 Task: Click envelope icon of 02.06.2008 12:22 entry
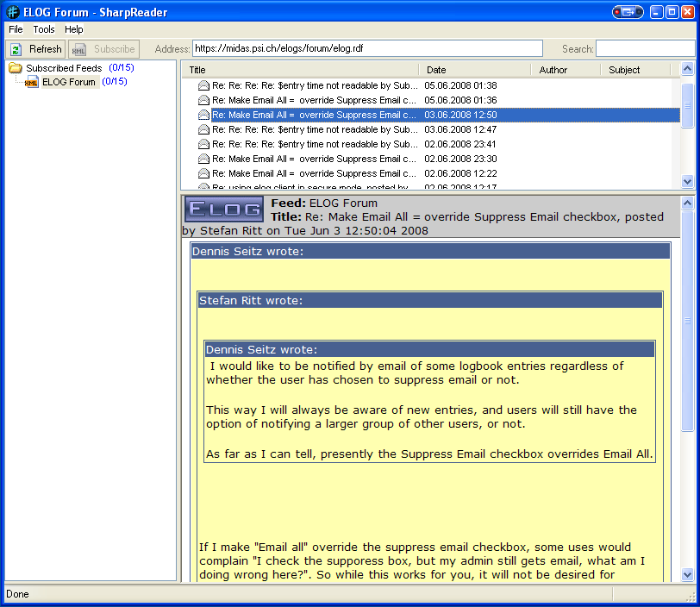coord(203,173)
